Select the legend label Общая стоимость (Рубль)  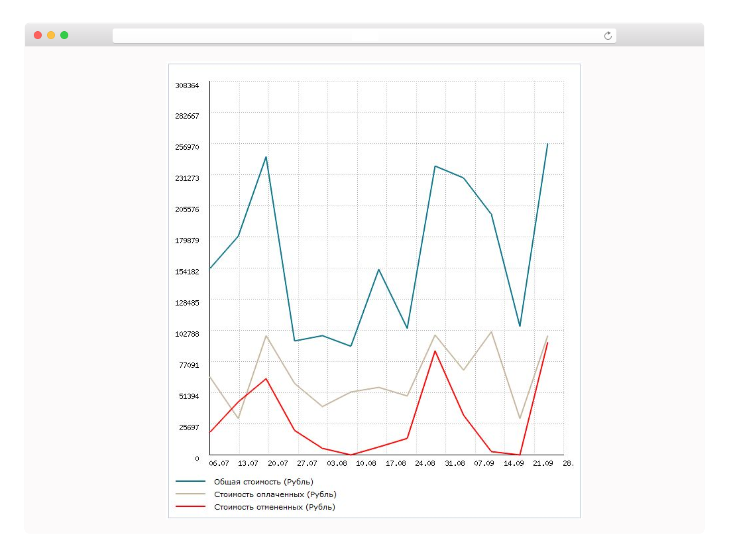(264, 482)
